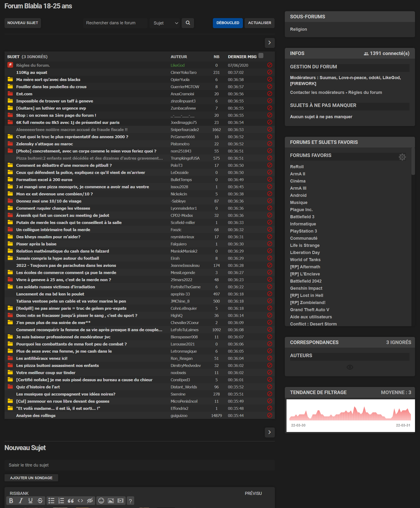The width and height of the screenshot is (420, 508).
Task: Apply strikethrough formatting in the editor toolbar
Action: click(x=40, y=501)
